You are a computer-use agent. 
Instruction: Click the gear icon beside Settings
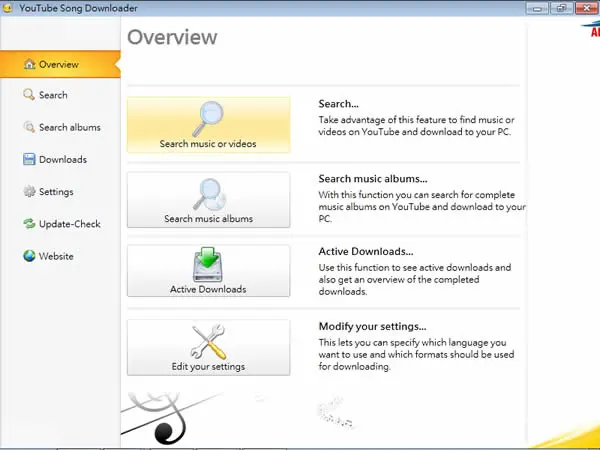pos(29,191)
